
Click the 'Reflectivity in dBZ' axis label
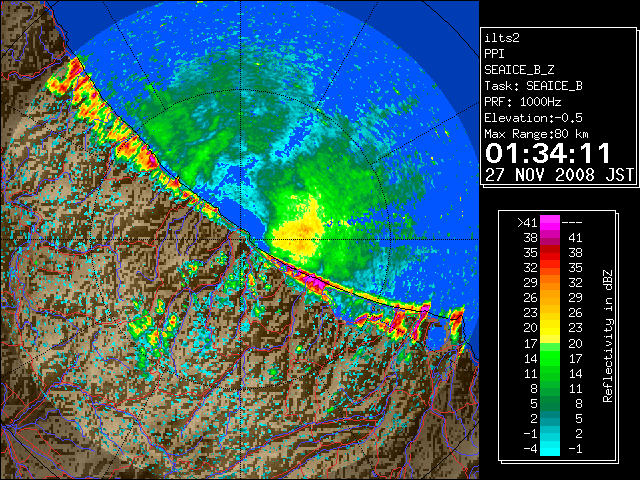point(607,336)
